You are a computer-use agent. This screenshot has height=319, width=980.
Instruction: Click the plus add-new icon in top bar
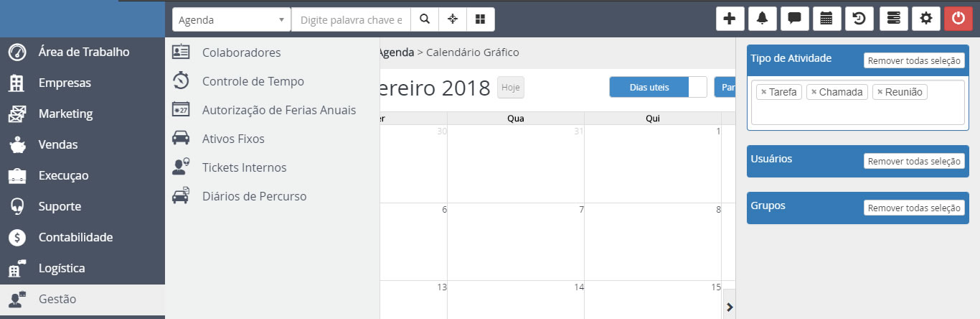[x=730, y=19]
